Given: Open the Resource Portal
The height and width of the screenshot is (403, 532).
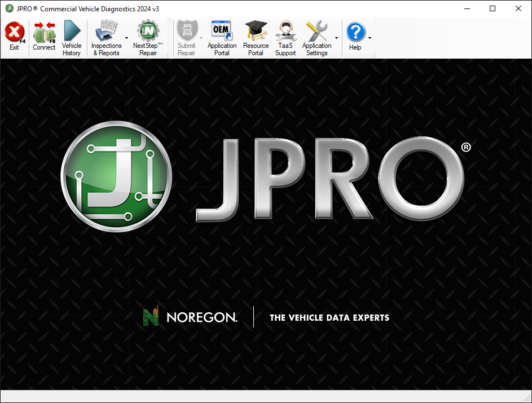Looking at the screenshot, I should coord(256,38).
